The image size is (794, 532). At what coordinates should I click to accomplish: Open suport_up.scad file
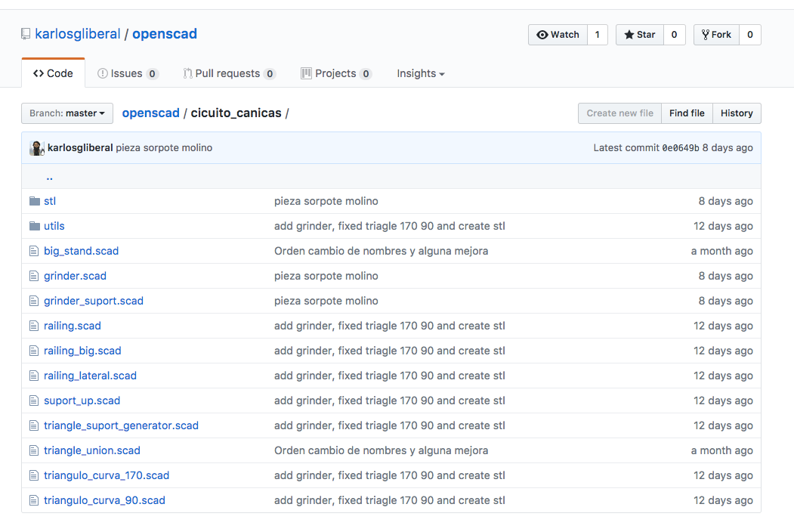click(82, 401)
